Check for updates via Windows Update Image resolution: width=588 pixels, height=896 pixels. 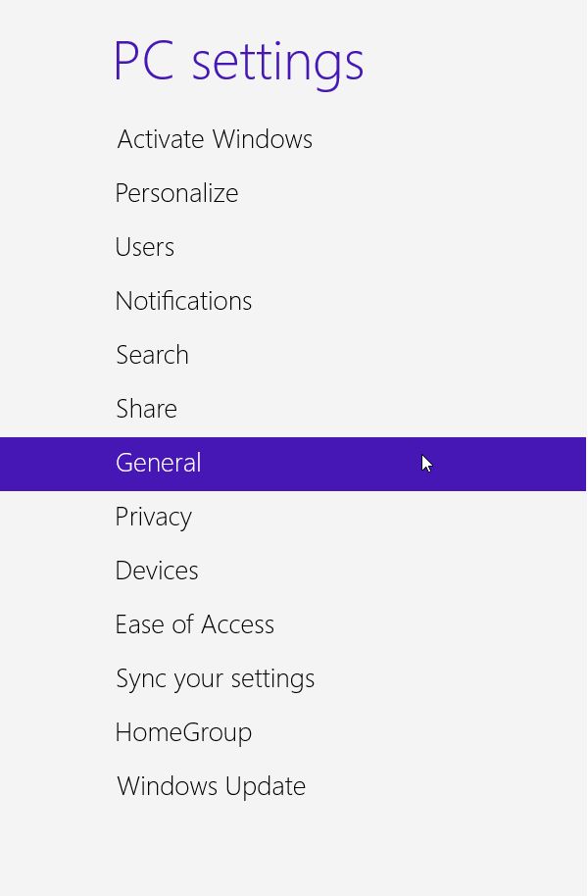coord(210,787)
